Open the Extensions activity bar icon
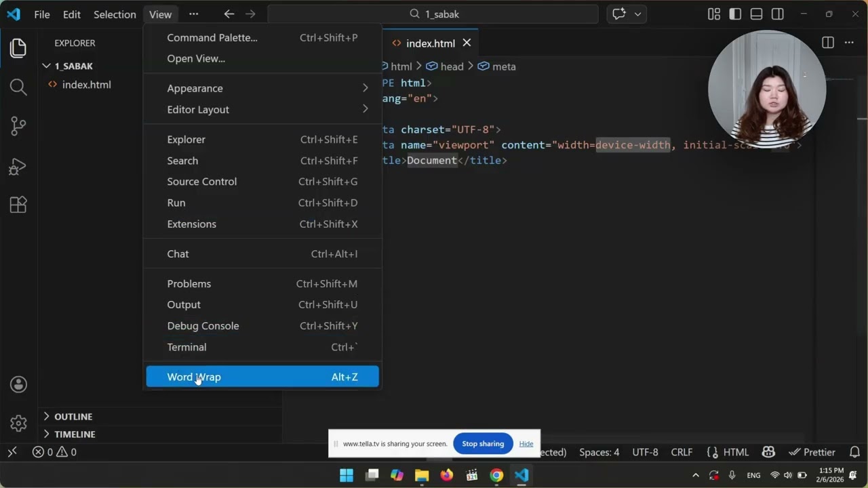The height and width of the screenshot is (488, 868). [x=18, y=205]
